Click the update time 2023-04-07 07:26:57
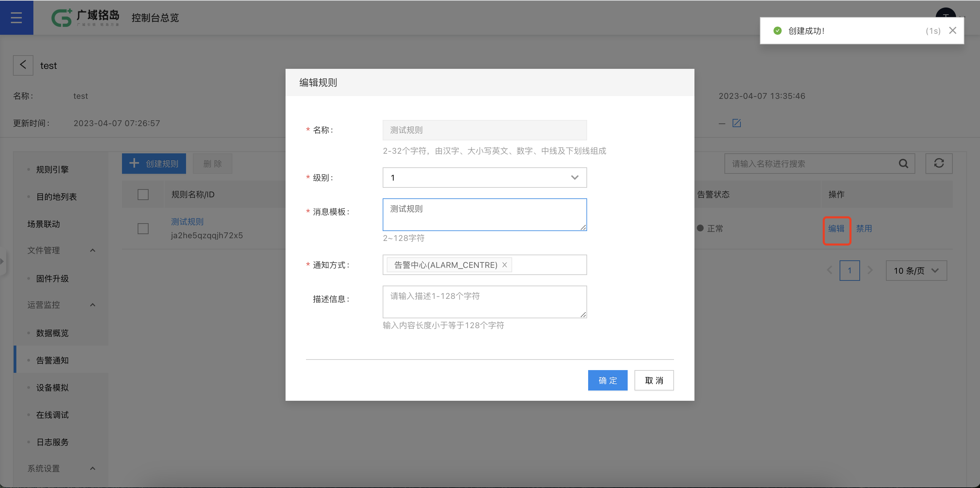Screen dimensions: 980x488 (x=117, y=123)
